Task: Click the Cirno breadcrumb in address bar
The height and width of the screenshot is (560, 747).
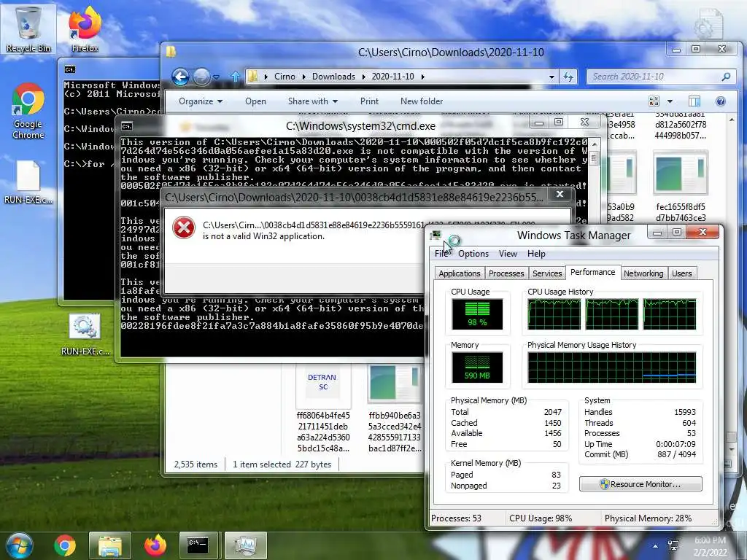Action: 285,77
